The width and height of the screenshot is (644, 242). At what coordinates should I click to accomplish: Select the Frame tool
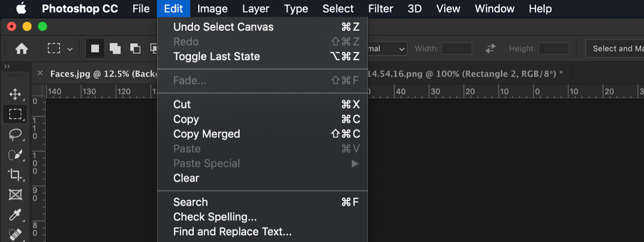click(15, 195)
